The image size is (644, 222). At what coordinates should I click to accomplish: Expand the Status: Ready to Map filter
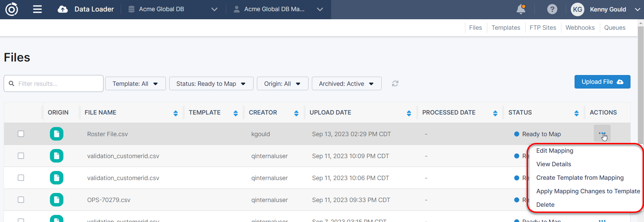211,83
